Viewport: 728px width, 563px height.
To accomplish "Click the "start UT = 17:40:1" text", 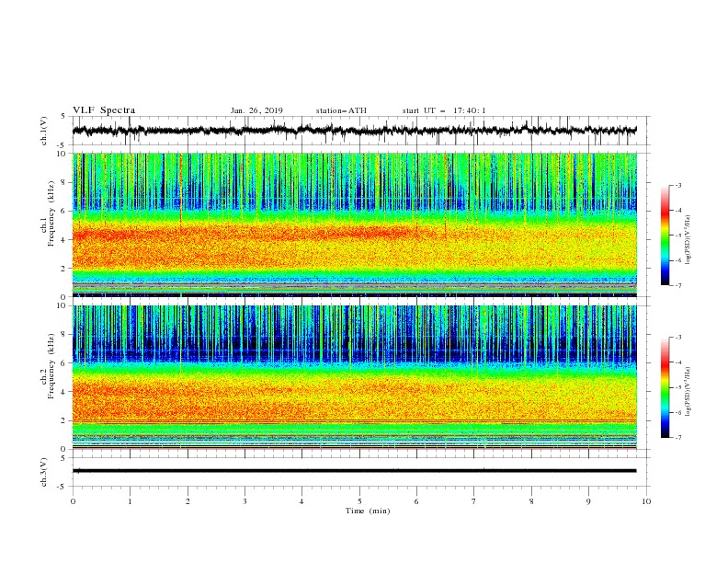I will [444, 110].
